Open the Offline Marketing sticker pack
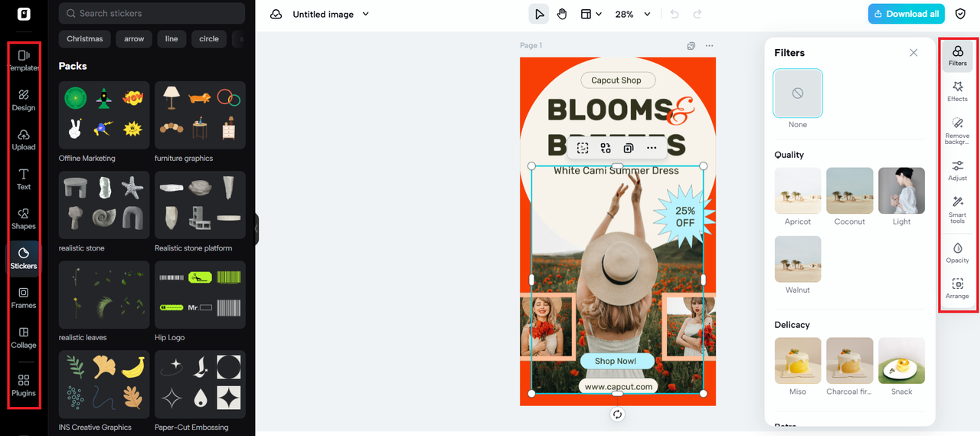Screen dimensions: 980x436 (x=104, y=115)
